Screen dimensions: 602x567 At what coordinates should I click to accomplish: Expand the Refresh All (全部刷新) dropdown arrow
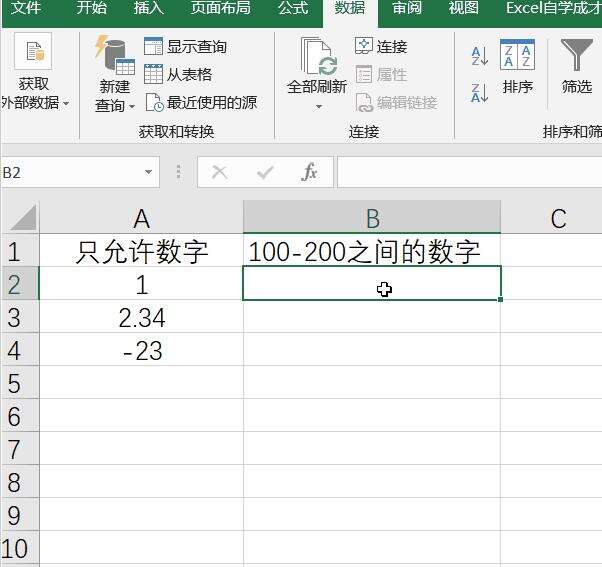tap(319, 106)
